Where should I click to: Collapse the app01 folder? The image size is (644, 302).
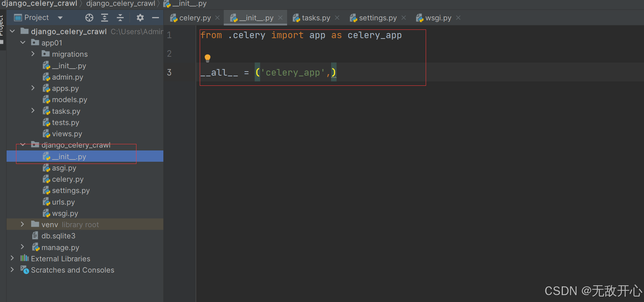23,43
